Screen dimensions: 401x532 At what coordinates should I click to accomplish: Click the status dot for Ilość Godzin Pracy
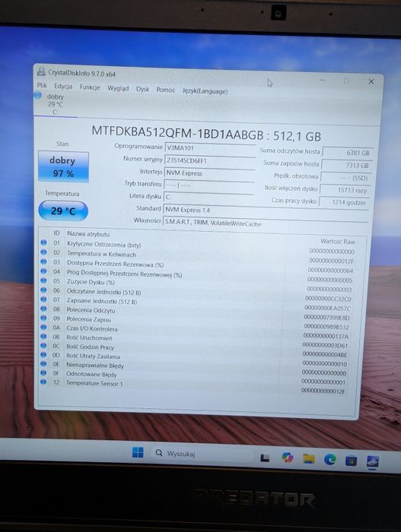43,345
